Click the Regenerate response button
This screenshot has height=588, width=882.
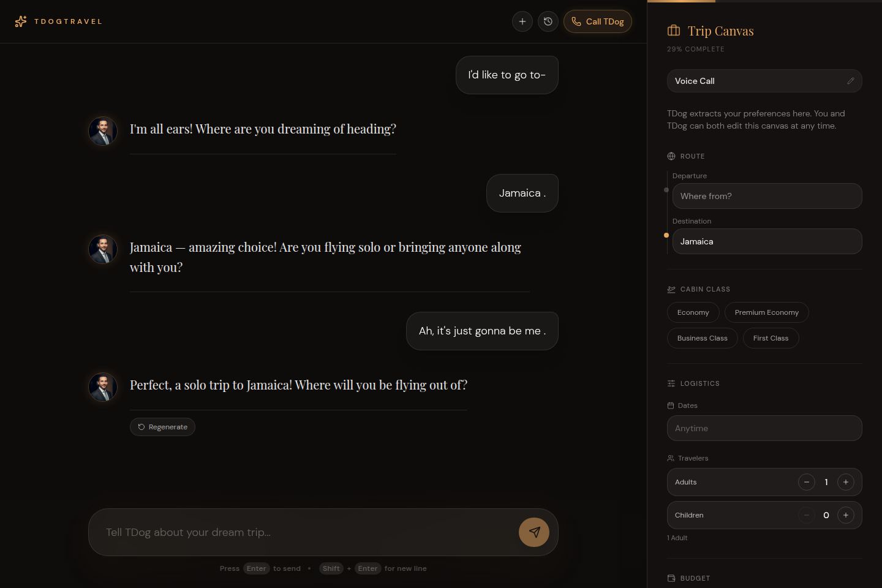pyautogui.click(x=162, y=427)
